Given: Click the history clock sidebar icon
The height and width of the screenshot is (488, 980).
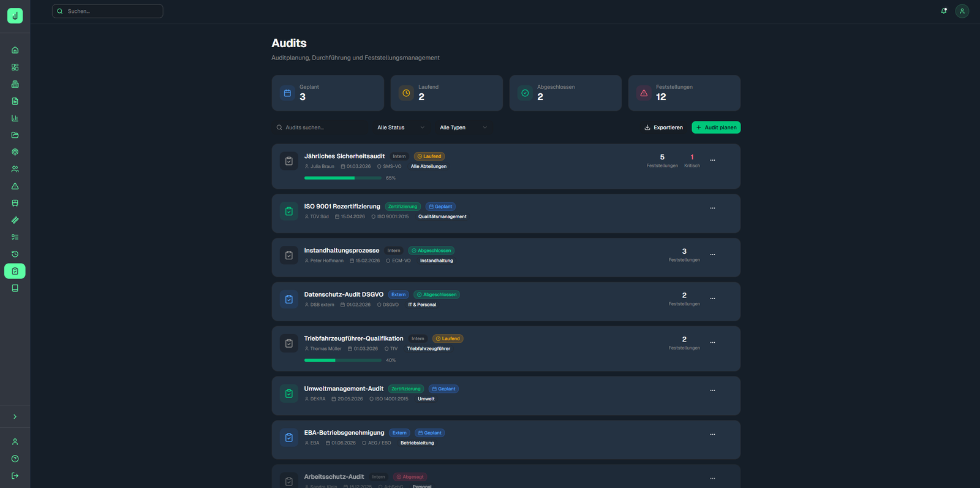Looking at the screenshot, I should [15, 254].
